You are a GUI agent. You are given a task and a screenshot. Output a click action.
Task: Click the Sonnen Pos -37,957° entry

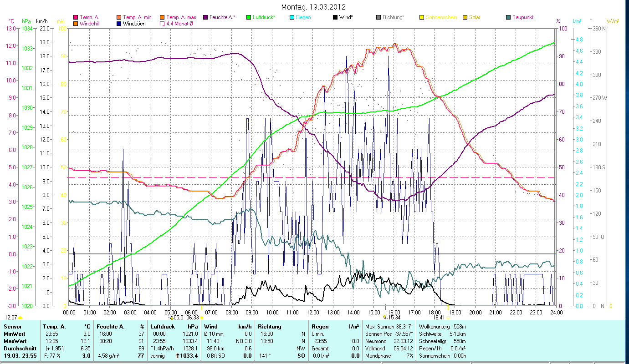389,334
